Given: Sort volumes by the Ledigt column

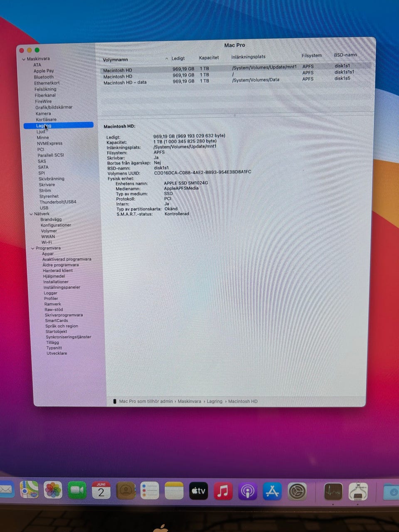Looking at the screenshot, I should [178, 58].
